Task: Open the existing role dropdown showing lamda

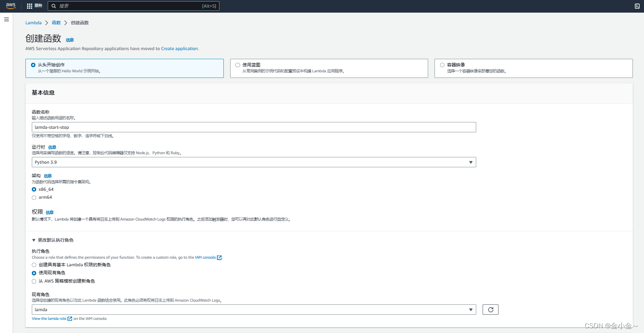Action: pos(254,310)
